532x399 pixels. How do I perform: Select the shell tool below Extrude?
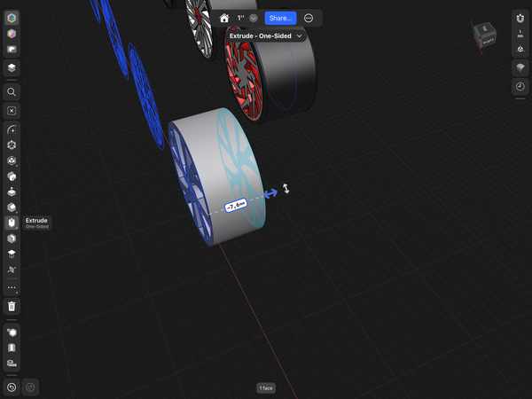[12, 239]
